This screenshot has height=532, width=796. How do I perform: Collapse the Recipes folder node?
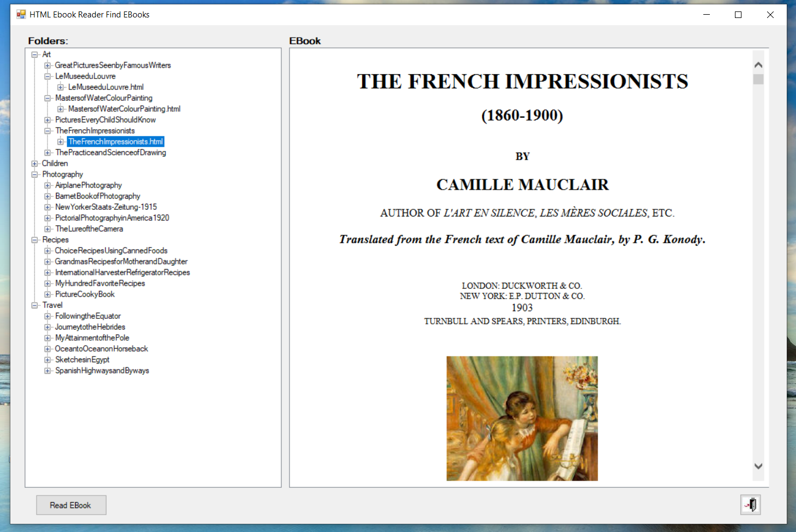click(x=34, y=240)
